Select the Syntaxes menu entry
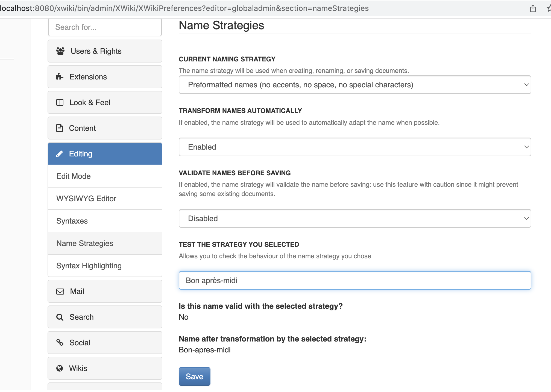 (105, 221)
